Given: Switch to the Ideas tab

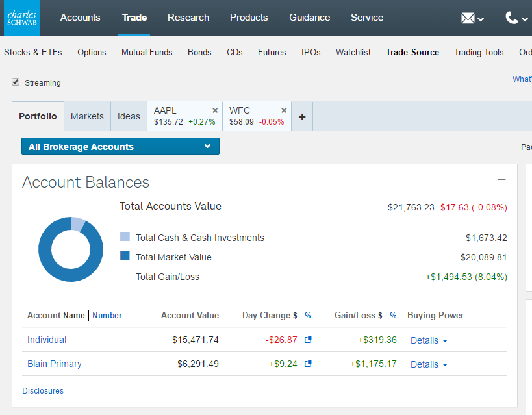Looking at the screenshot, I should (x=129, y=116).
